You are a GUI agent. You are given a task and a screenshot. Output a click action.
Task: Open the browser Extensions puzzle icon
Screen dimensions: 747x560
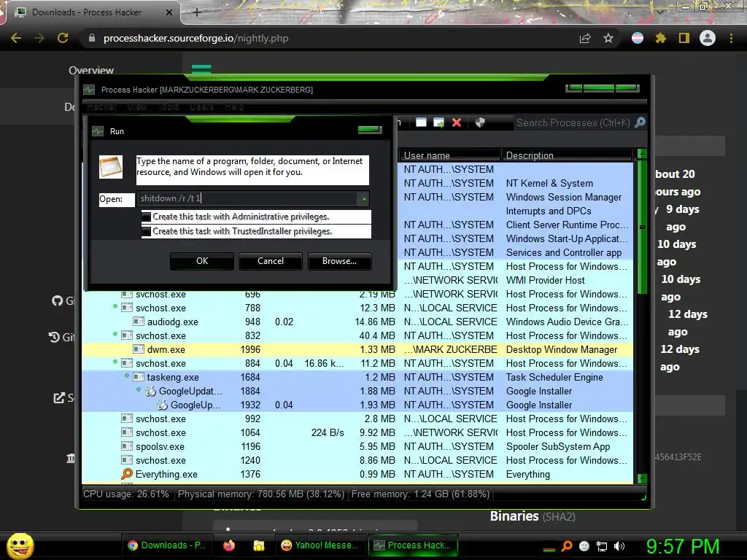click(x=660, y=38)
